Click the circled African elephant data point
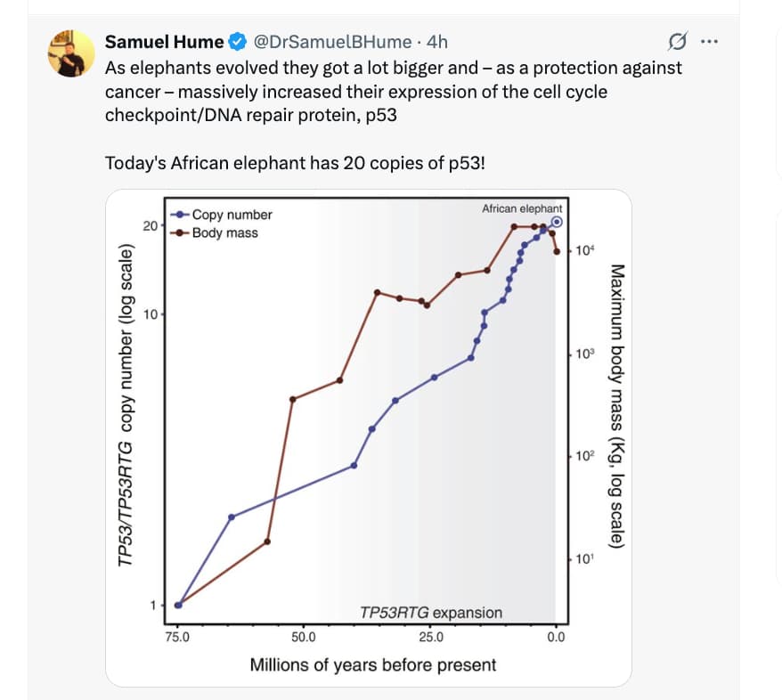The image size is (782, 700). click(x=557, y=222)
